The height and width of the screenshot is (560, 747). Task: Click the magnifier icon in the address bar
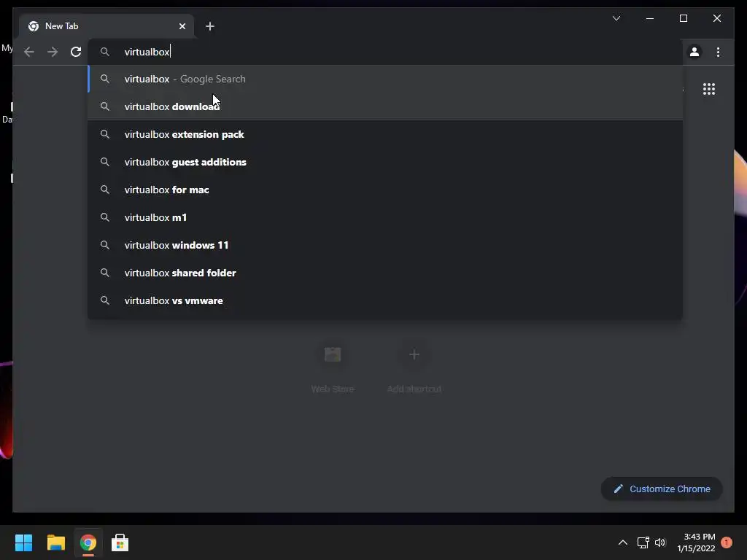(105, 52)
